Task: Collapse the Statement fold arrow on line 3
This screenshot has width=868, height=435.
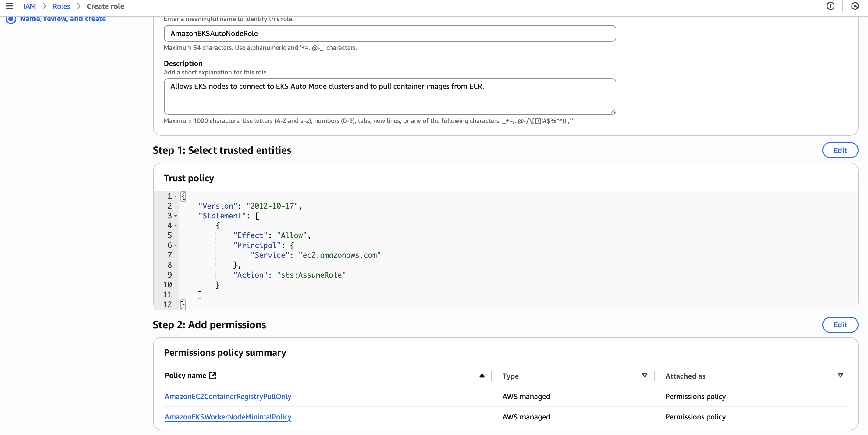Action: point(176,216)
